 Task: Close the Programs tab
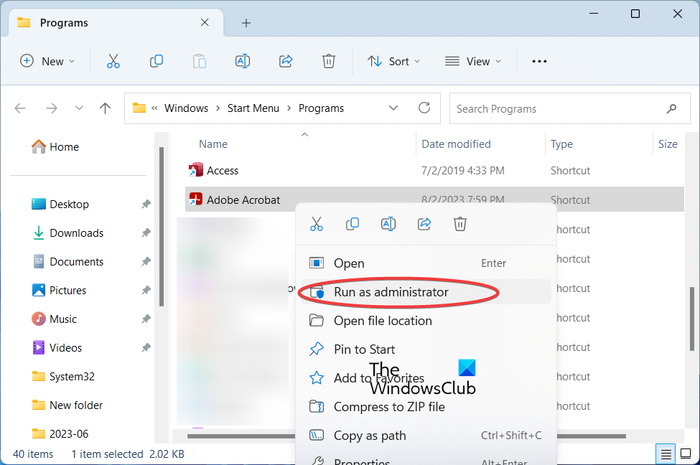click(204, 22)
